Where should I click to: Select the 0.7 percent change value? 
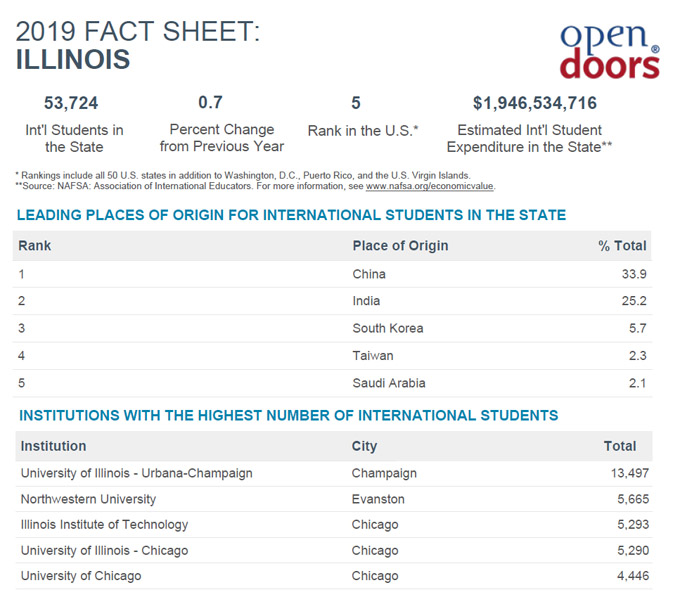pos(210,103)
